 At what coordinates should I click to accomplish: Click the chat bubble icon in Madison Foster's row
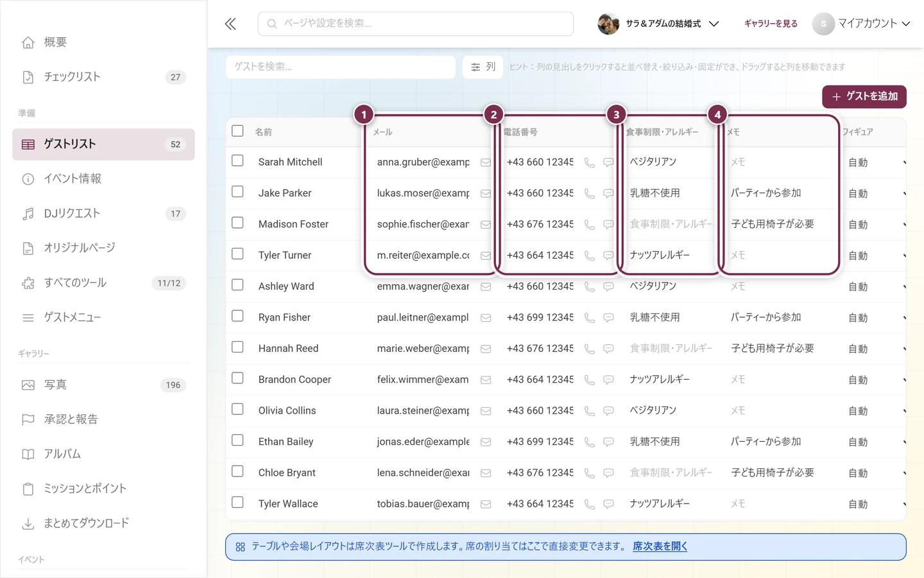608,225
